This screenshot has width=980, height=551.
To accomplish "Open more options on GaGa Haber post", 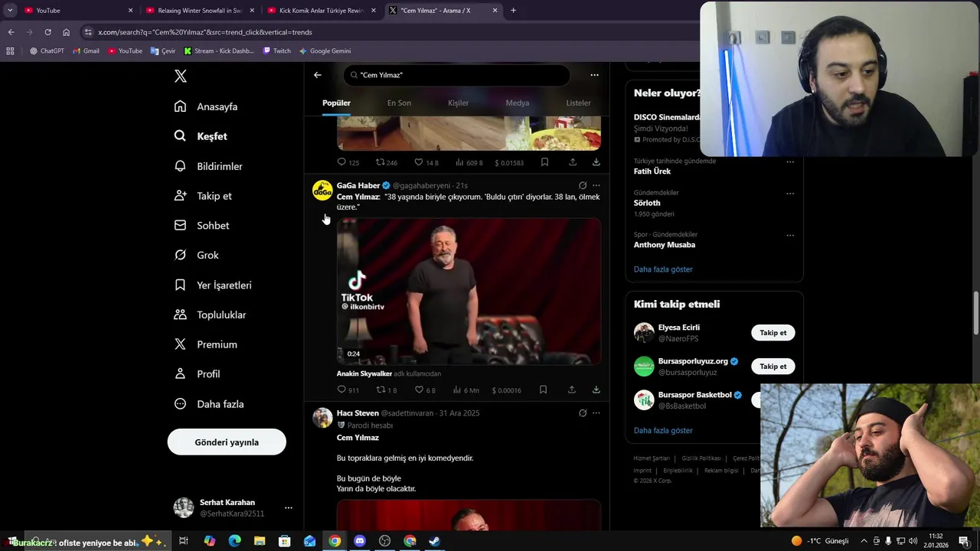I will click(596, 185).
